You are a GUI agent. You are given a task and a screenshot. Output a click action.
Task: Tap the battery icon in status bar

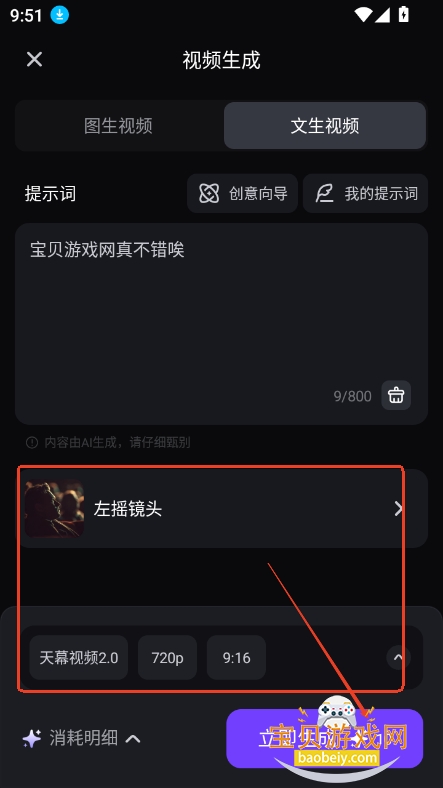[x=403, y=15]
